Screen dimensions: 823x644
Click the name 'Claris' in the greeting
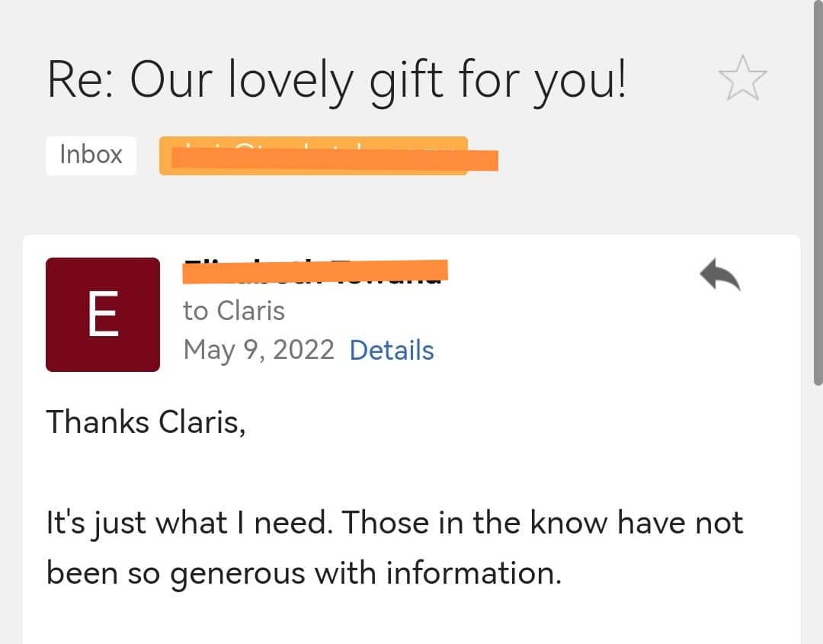(x=202, y=421)
